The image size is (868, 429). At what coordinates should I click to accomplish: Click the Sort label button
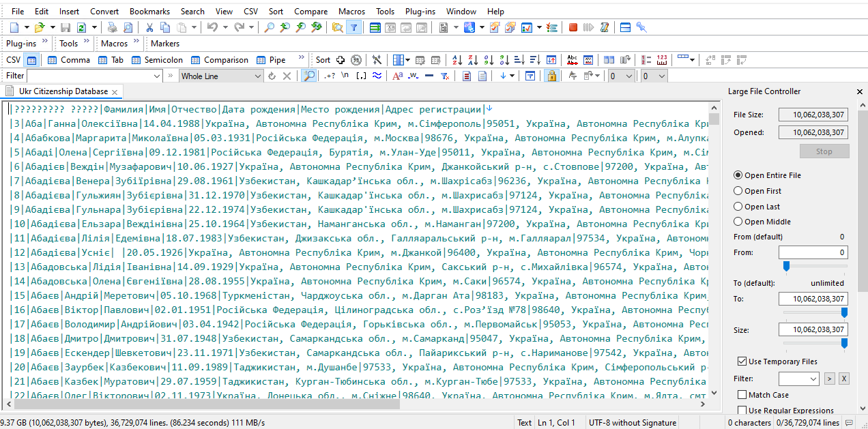pyautogui.click(x=323, y=59)
